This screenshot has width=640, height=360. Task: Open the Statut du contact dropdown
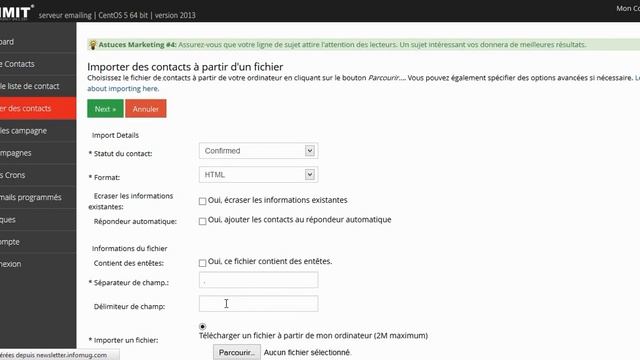(x=258, y=151)
